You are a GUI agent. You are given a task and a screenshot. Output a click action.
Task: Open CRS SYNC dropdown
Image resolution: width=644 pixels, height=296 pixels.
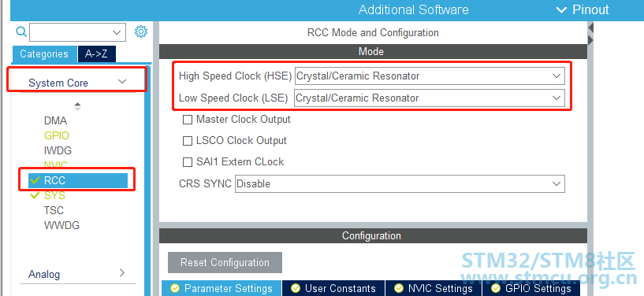click(x=400, y=183)
